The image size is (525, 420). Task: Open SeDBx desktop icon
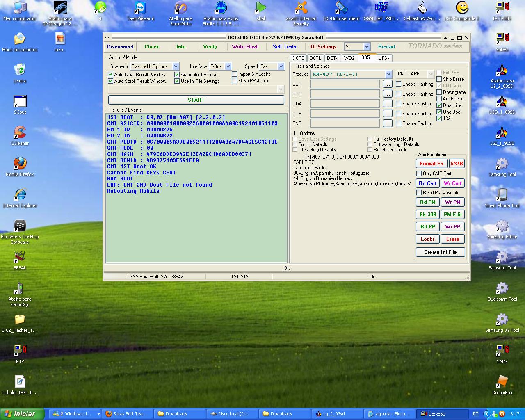pos(502,42)
